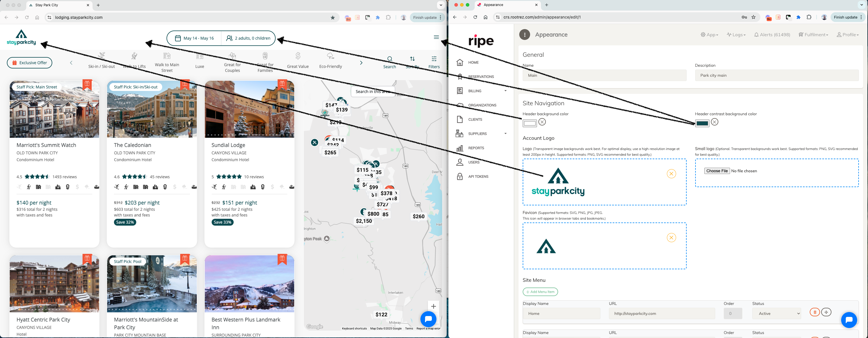Open the Profile menu
The width and height of the screenshot is (868, 338).
pyautogui.click(x=847, y=35)
